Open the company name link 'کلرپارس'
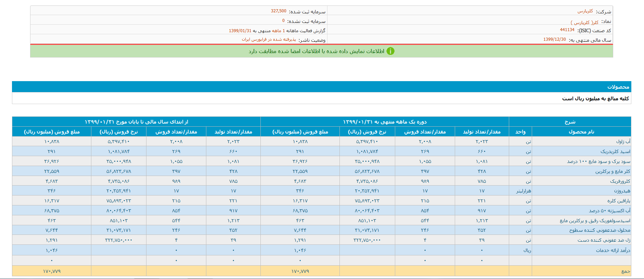 click(x=585, y=11)
